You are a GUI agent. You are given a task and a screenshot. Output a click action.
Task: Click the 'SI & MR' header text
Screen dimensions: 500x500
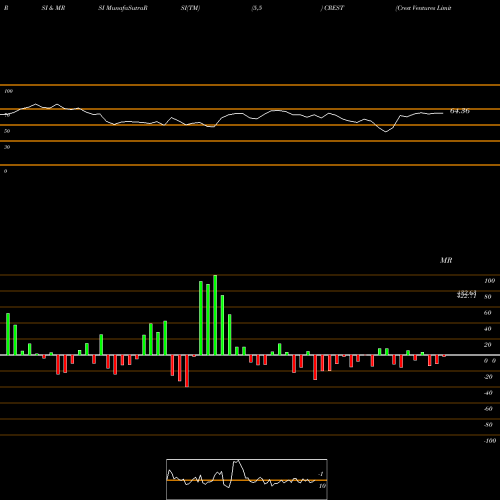(x=53, y=8)
